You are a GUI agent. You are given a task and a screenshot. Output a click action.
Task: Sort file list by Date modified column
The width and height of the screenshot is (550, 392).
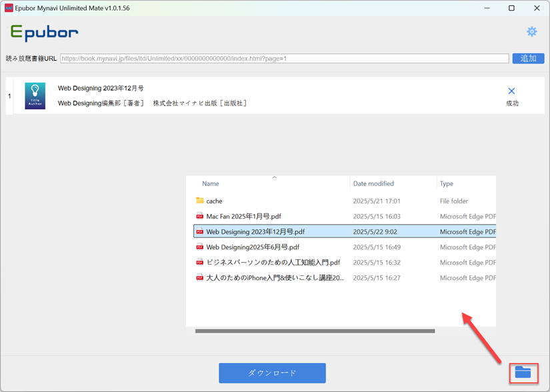click(373, 183)
